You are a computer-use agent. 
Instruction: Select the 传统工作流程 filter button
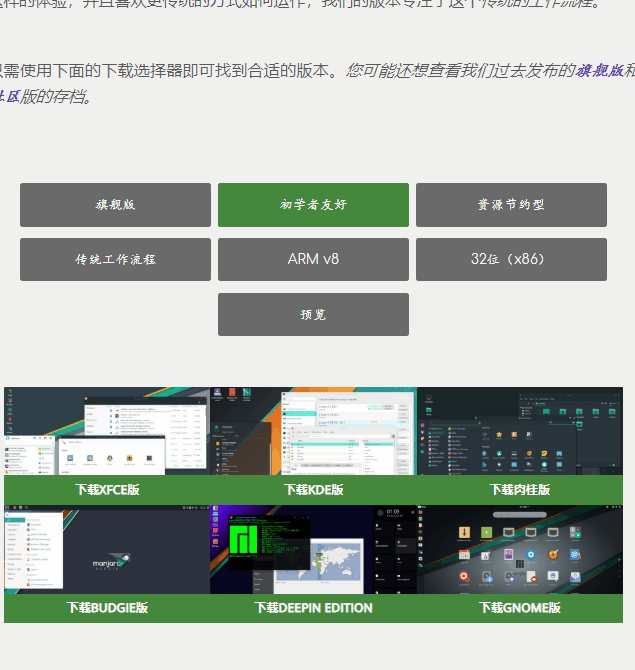[115, 259]
